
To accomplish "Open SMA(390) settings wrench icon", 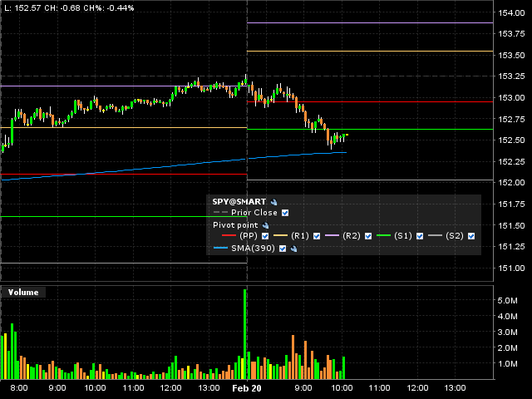I will tap(293, 249).
